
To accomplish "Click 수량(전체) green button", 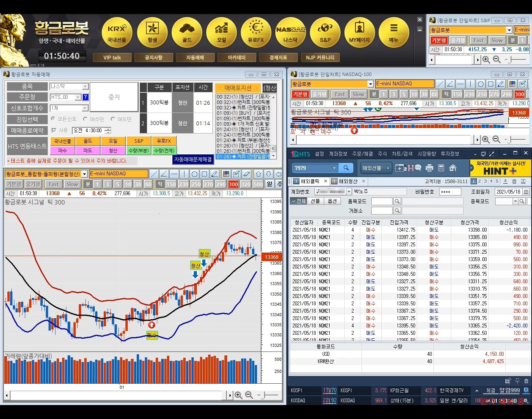I will tap(164, 151).
